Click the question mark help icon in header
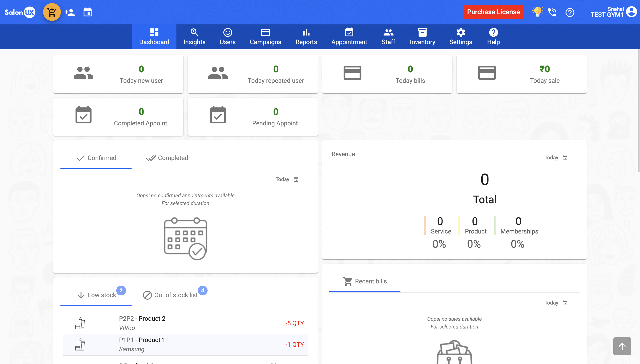Image resolution: width=640 pixels, height=364 pixels. tap(570, 12)
